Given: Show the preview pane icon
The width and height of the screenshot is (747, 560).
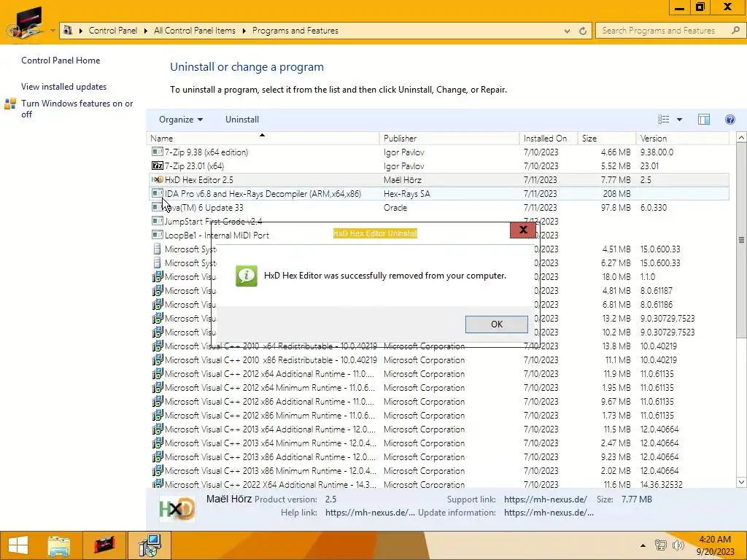Looking at the screenshot, I should click(704, 120).
